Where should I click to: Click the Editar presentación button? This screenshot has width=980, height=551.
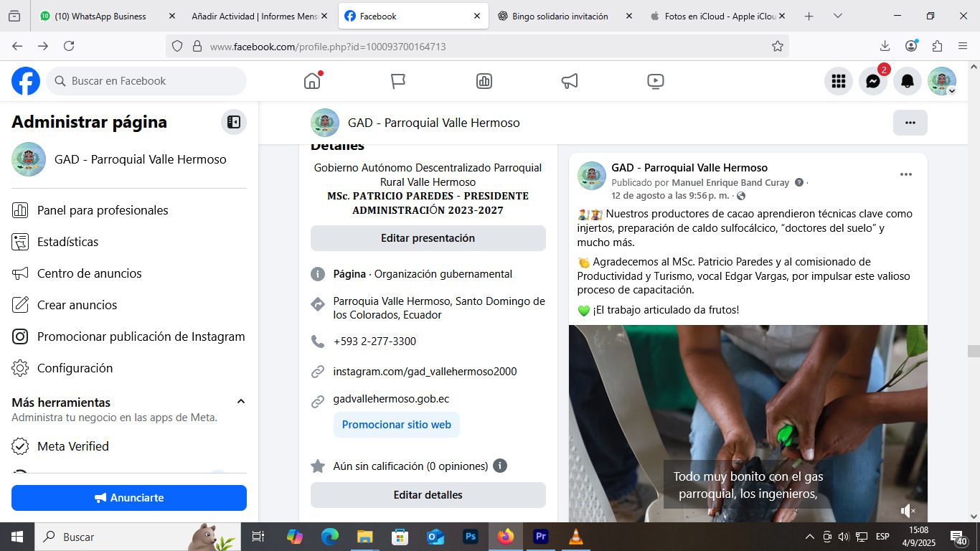point(428,238)
